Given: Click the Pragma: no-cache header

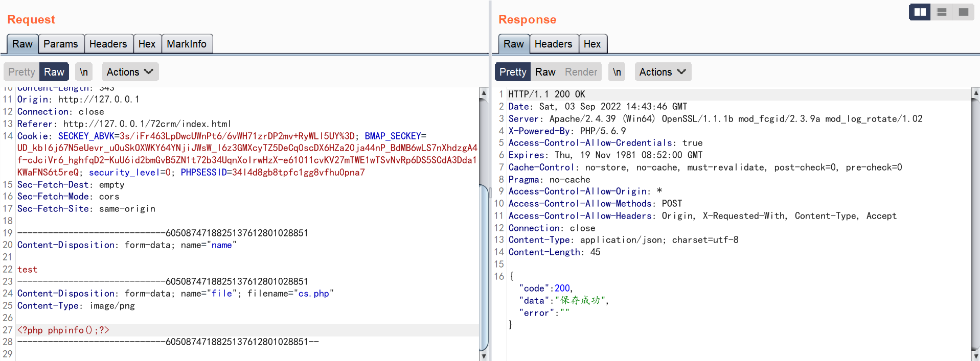Looking at the screenshot, I should tap(550, 180).
